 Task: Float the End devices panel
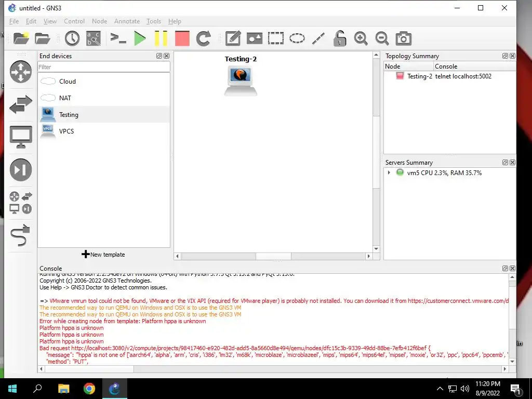(159, 56)
